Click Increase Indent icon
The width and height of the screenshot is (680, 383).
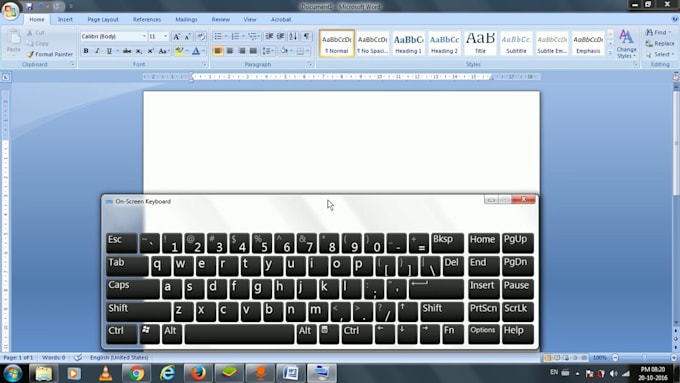coord(281,36)
